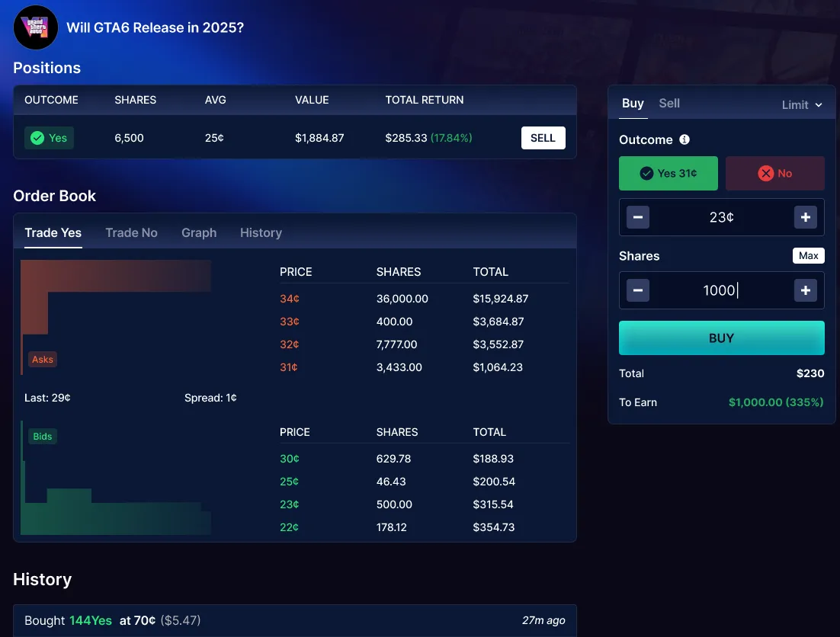Click the 144Yes text in History
The width and height of the screenshot is (840, 637).
tap(91, 620)
